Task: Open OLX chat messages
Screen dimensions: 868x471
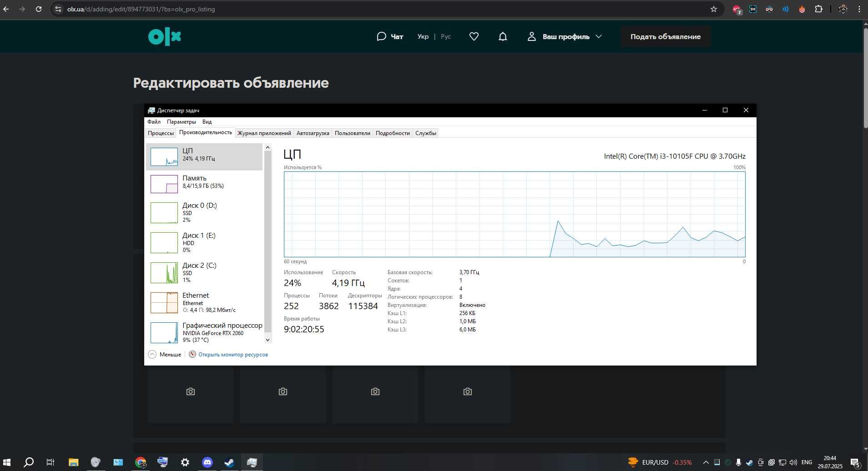Action: point(390,36)
